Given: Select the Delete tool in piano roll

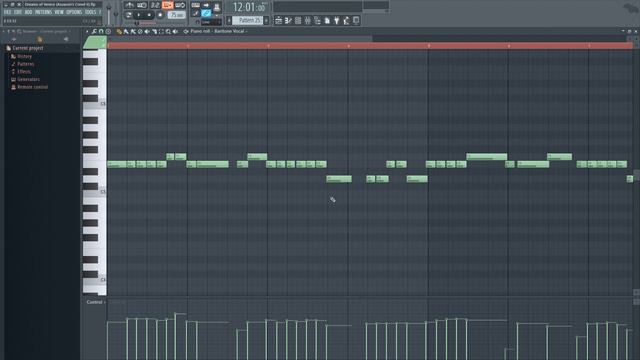Looking at the screenshot, I should point(140,31).
